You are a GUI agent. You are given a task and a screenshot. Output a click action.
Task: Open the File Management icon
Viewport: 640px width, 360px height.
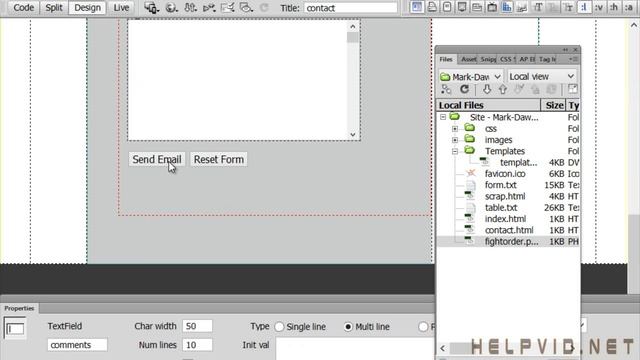tap(190, 8)
